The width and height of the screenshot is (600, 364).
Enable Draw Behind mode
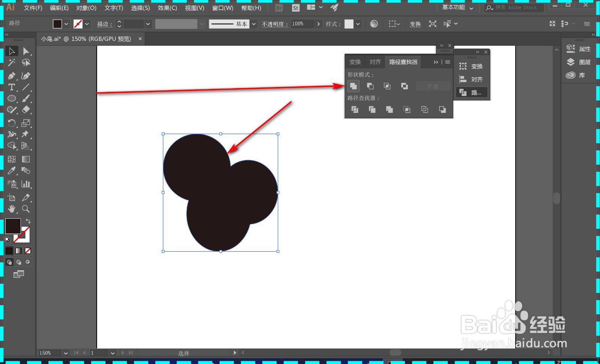click(18, 262)
